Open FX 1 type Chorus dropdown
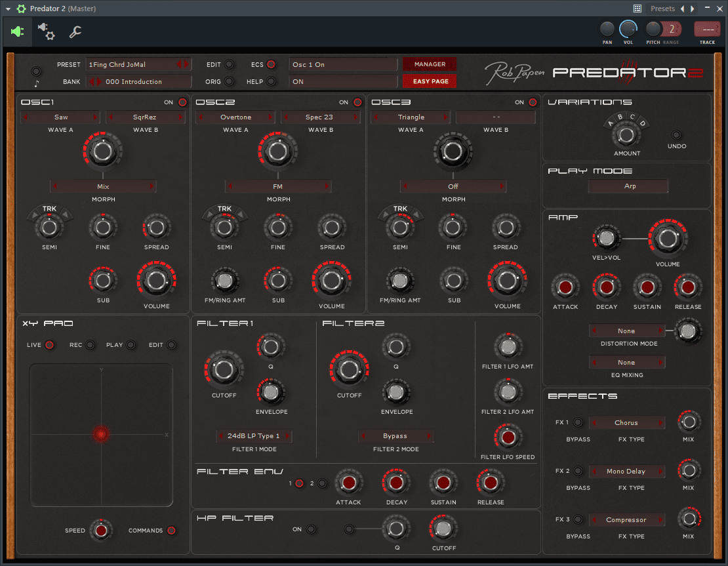The height and width of the screenshot is (566, 728). point(627,423)
